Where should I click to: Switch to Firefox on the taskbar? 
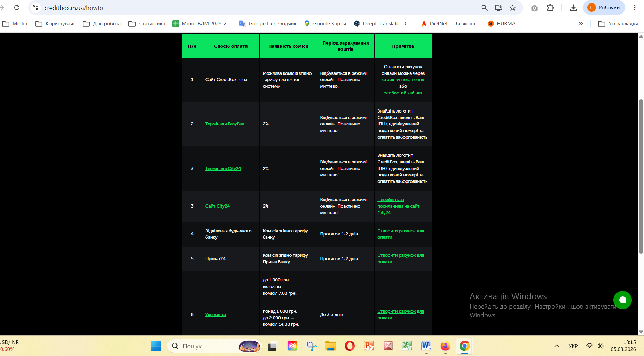(x=445, y=346)
